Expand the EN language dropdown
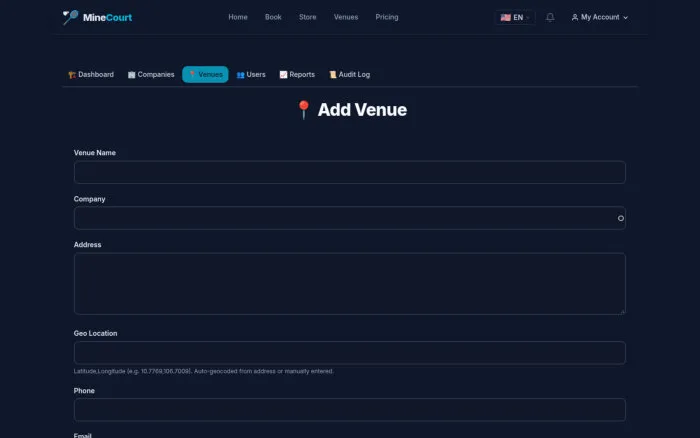Screen dimensions: 700x438 click(x=515, y=17)
